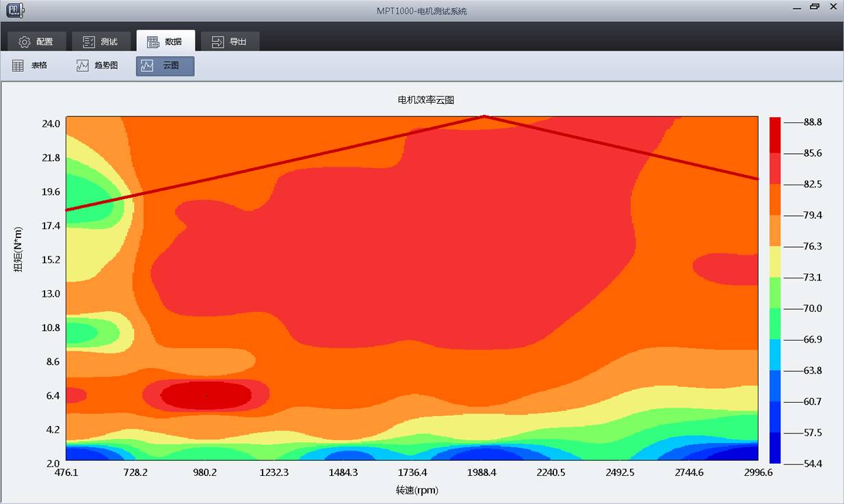
Task: Click the chart icon beside 趋势图
Action: [83, 66]
